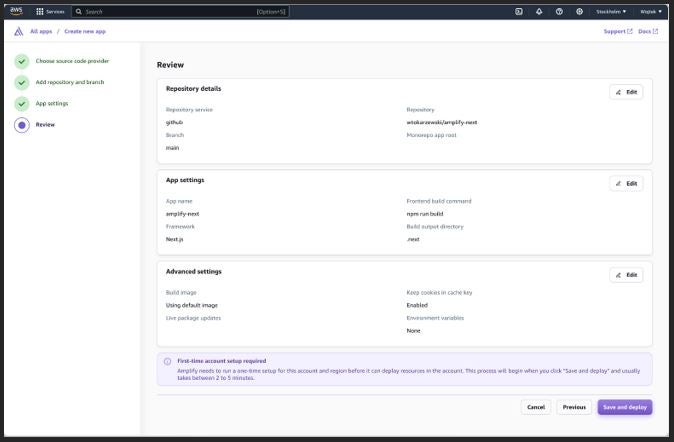Expand the Stockholm region dropdown
The height and width of the screenshot is (442, 674).
(611, 11)
